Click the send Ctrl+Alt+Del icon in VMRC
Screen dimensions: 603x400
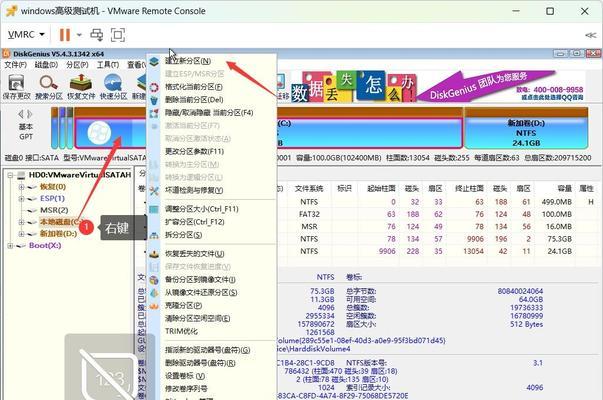point(97,35)
